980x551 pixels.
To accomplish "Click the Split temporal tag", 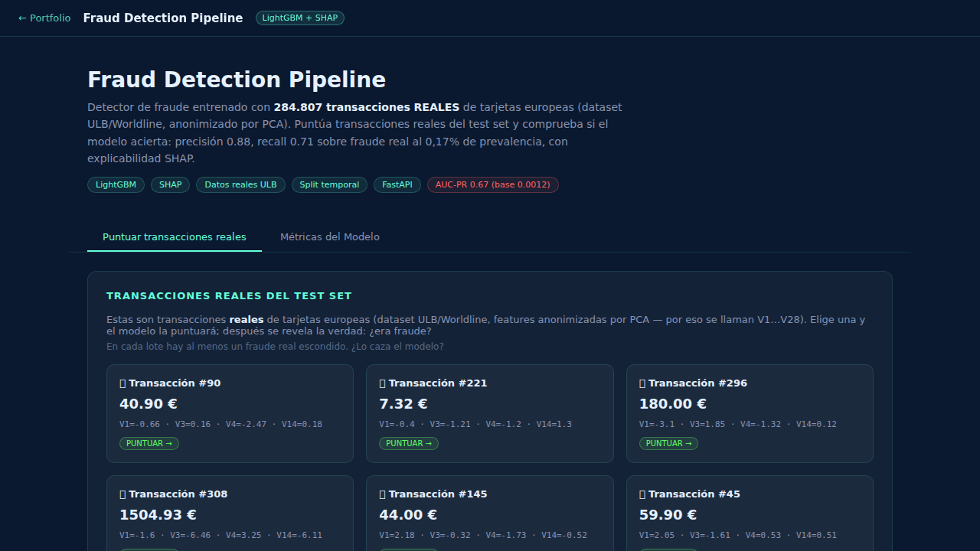I will pos(329,185).
